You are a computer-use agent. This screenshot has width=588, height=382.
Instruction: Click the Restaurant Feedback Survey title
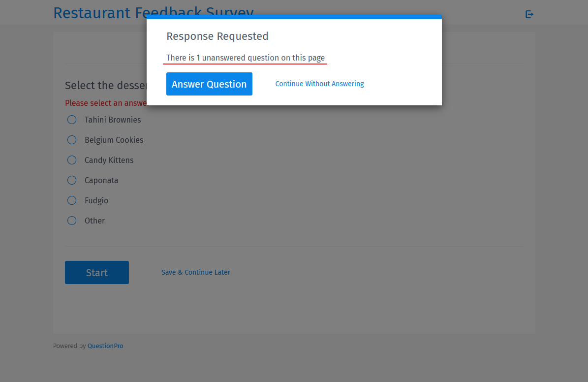[x=153, y=13]
